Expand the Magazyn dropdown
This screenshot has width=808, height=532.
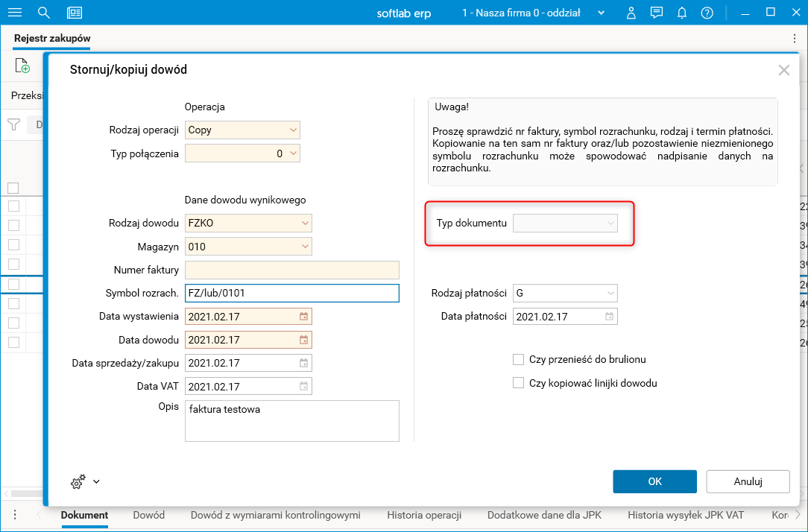304,247
